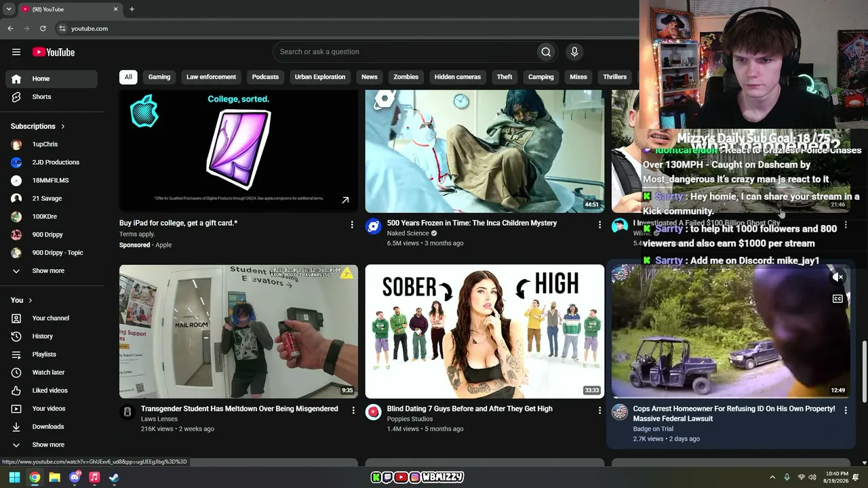Viewport: 868px width, 488px height.
Task: Open Watch later list
Action: pos(52,373)
